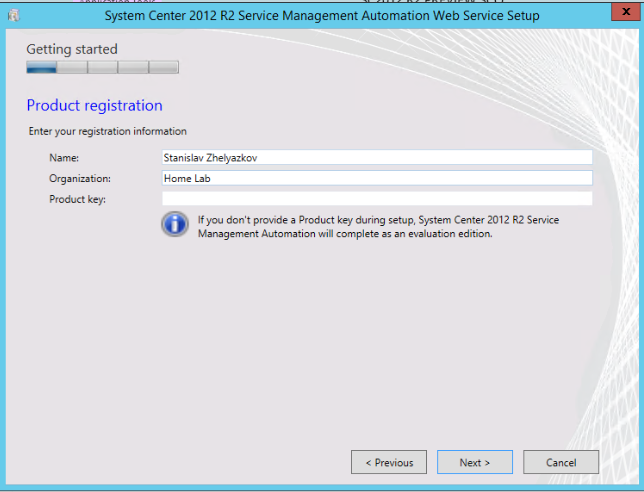This screenshot has height=492, width=644.
Task: Click the 'Enter your registration information' text
Action: point(107,131)
